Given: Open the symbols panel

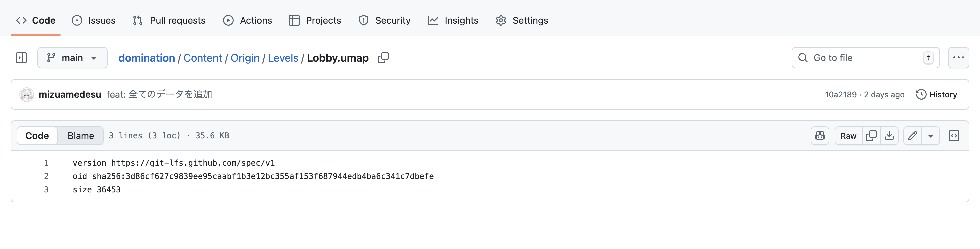Looking at the screenshot, I should tap(954, 136).
